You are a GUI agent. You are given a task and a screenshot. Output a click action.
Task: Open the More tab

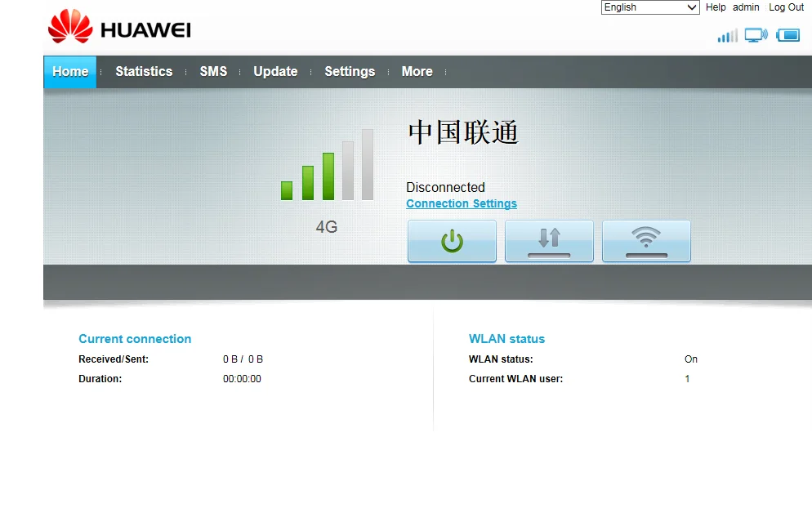click(x=417, y=71)
